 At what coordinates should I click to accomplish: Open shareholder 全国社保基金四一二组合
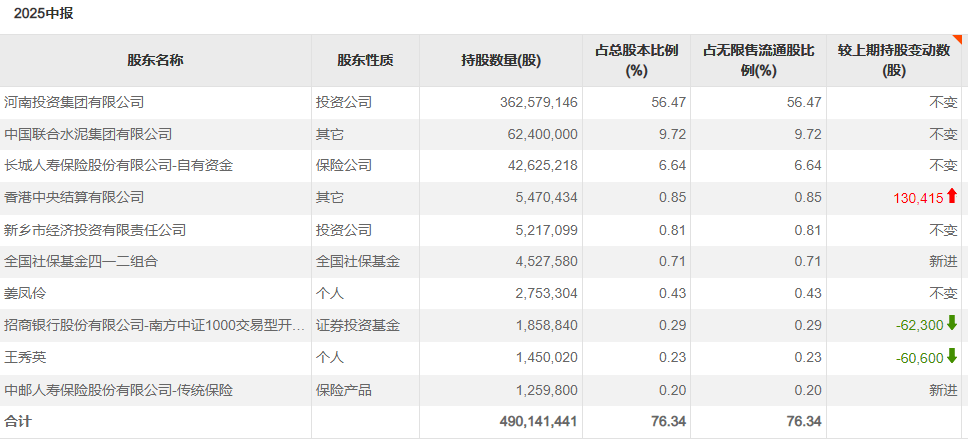81,261
